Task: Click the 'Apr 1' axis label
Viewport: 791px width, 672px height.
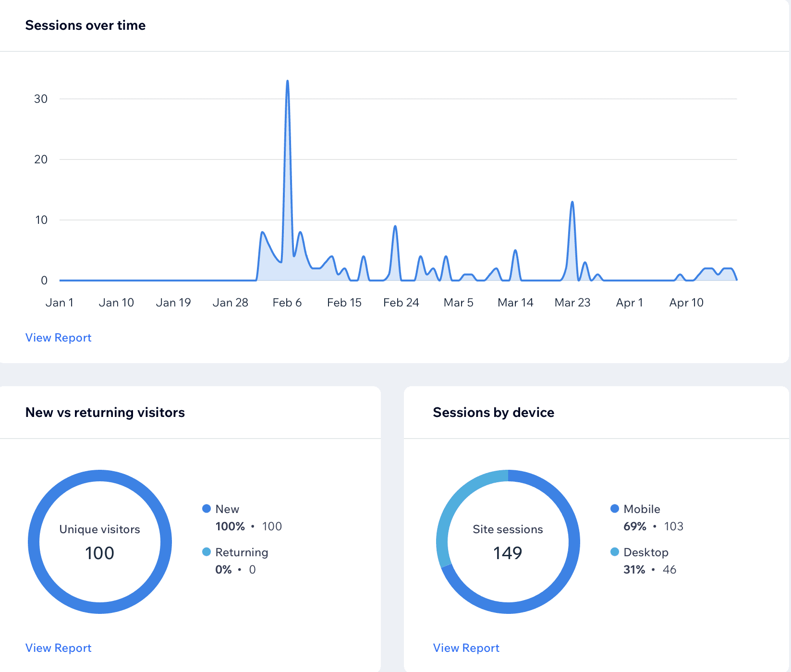Action: pyautogui.click(x=630, y=303)
